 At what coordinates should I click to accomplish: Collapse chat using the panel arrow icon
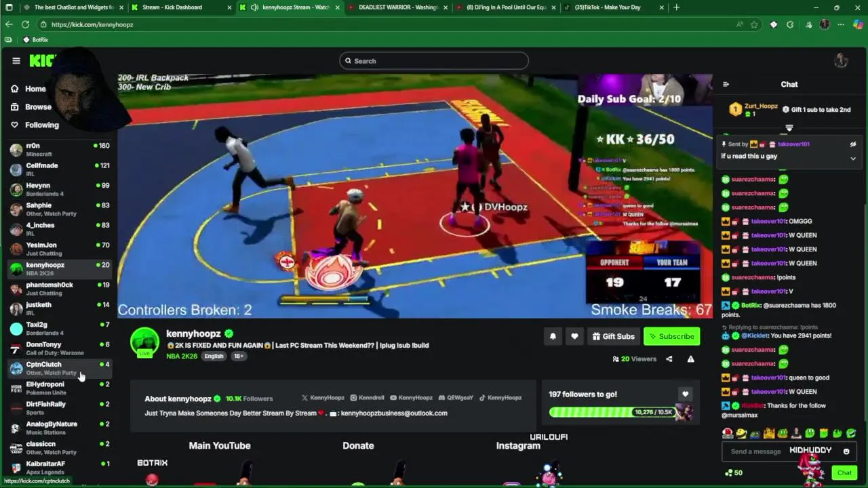click(x=726, y=84)
